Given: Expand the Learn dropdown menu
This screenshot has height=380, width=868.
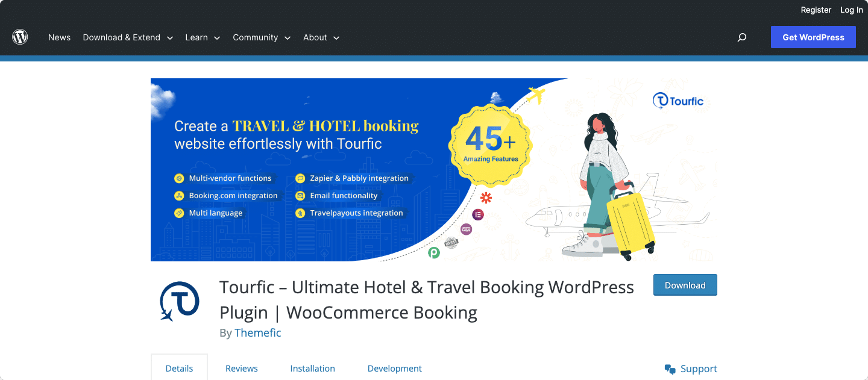Looking at the screenshot, I should (203, 37).
